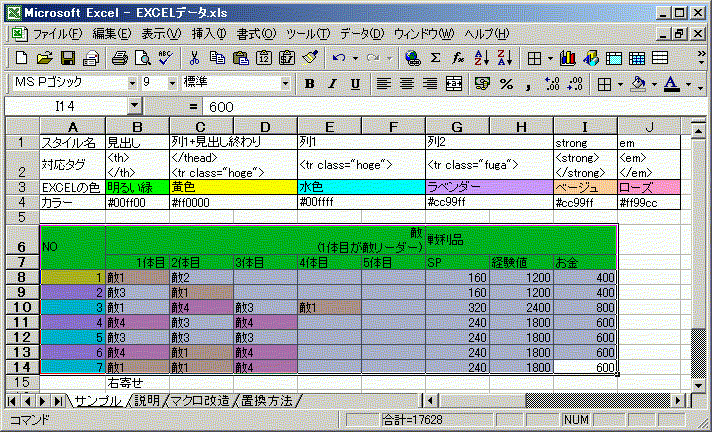Open the 表示(V) menu
The width and height of the screenshot is (712, 432).
click(x=161, y=34)
